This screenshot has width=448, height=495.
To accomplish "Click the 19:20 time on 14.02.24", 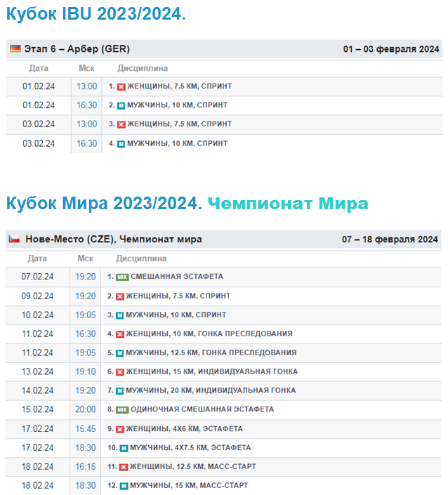I will click(x=86, y=391).
